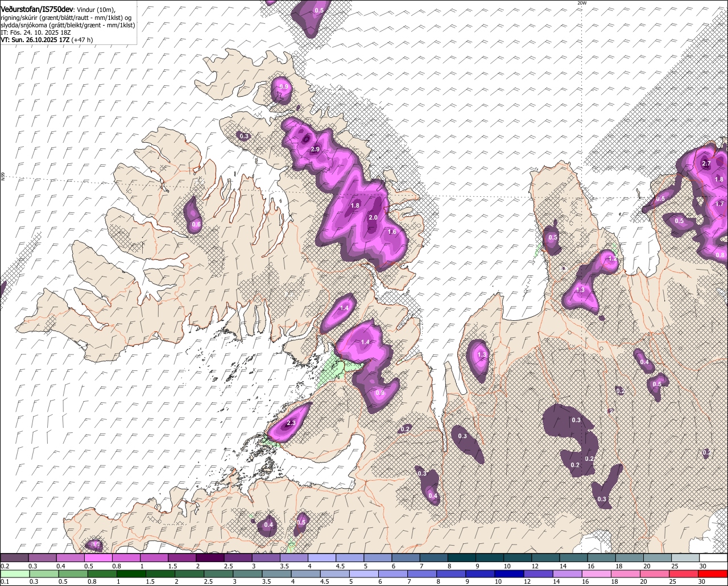This screenshot has height=586, width=728.
Task: Click the bright magenta swatch in the upper scale
Action: click(x=98, y=558)
